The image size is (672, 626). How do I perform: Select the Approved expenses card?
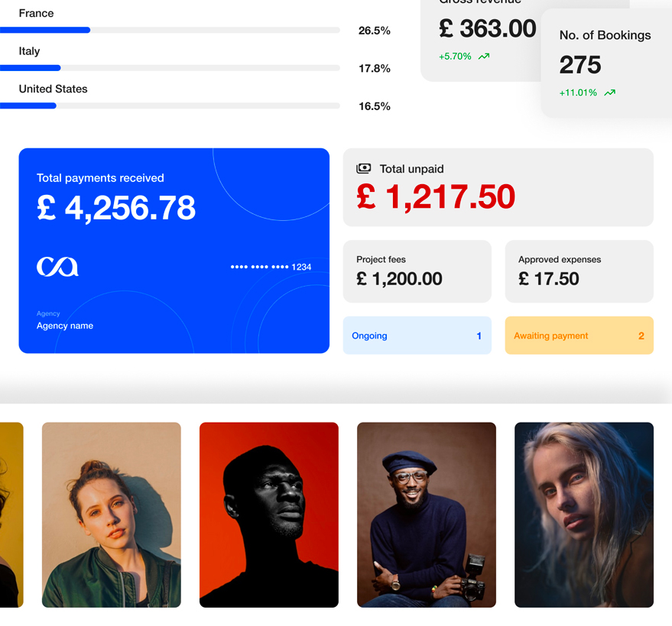point(579,271)
